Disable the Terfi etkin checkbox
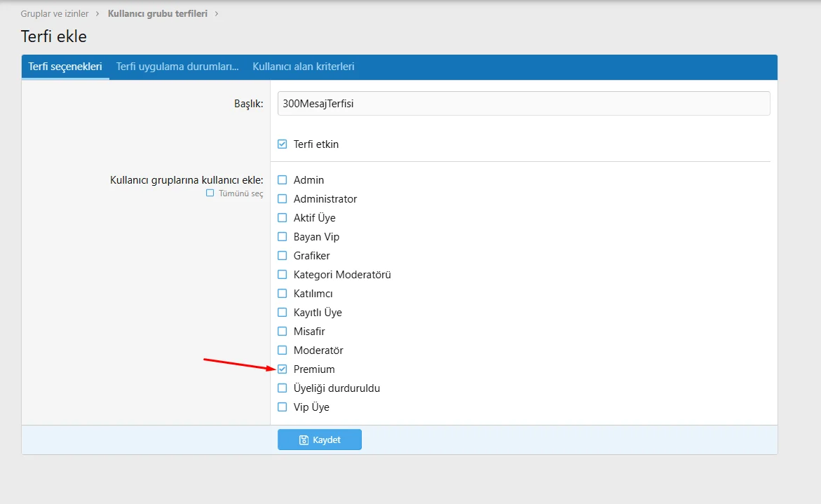The height and width of the screenshot is (504, 821). tap(283, 144)
